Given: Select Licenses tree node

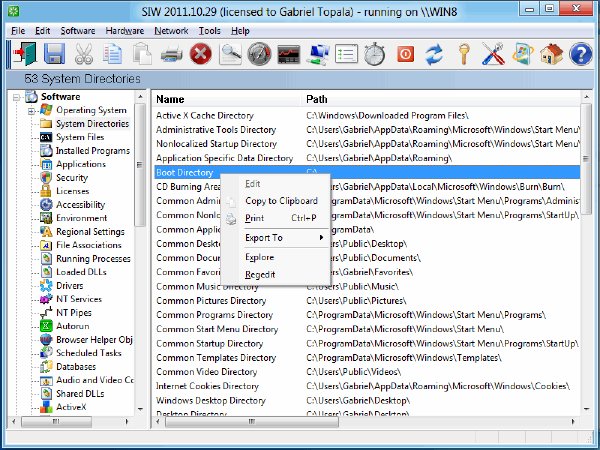Looking at the screenshot, I should [73, 191].
